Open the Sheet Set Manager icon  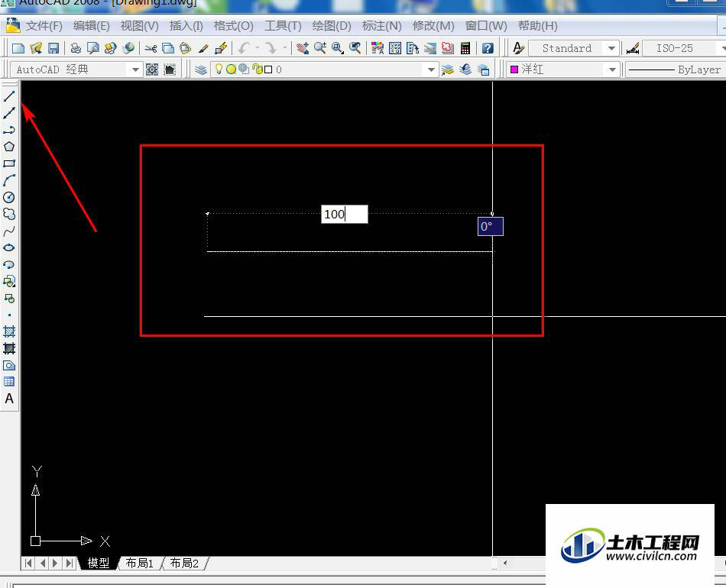tap(430, 48)
